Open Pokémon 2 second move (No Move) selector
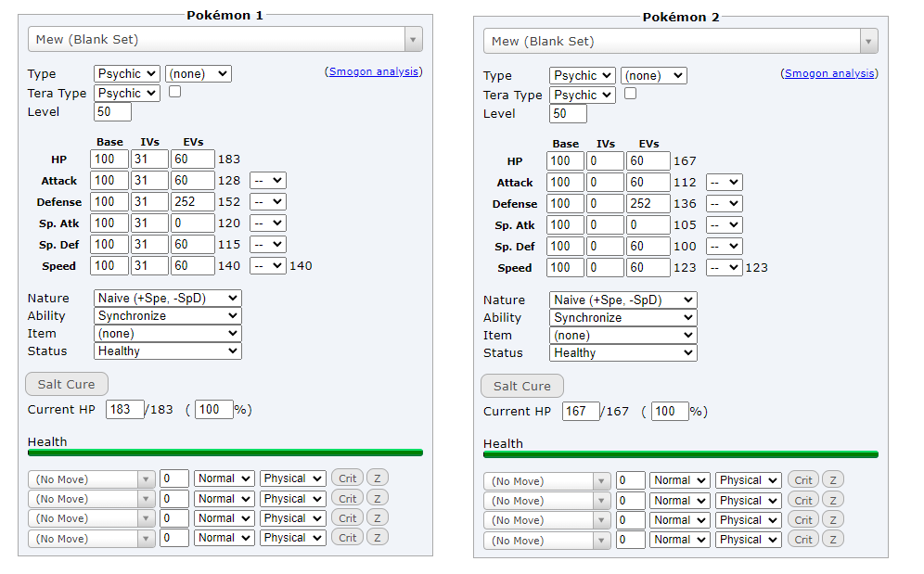Screen dimensions: 924x574 point(546,501)
